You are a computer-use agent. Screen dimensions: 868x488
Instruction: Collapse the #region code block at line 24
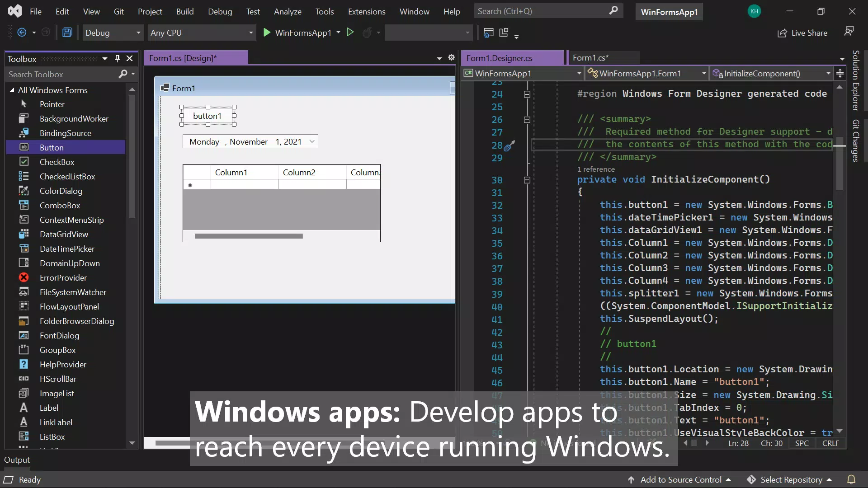[x=527, y=94]
